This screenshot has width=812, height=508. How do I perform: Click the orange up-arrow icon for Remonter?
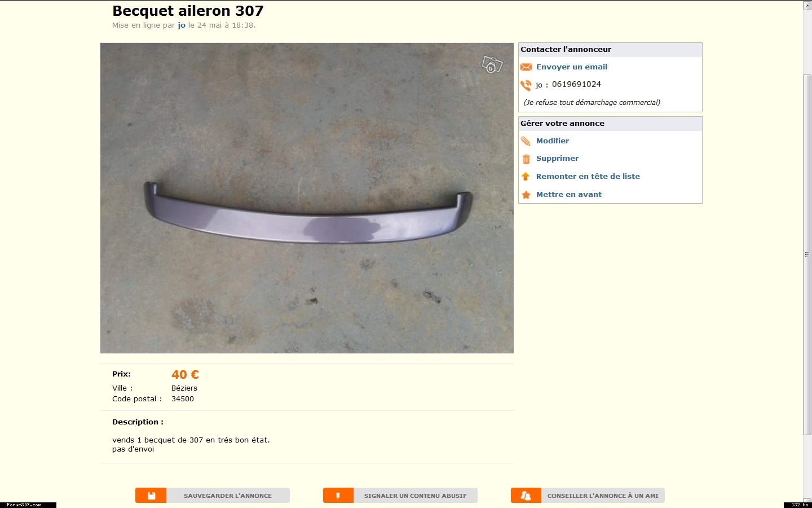coord(526,177)
